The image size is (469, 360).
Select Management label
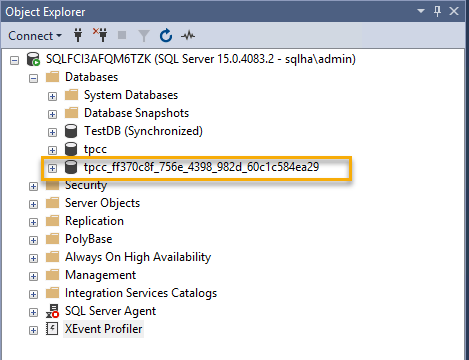pos(100,275)
